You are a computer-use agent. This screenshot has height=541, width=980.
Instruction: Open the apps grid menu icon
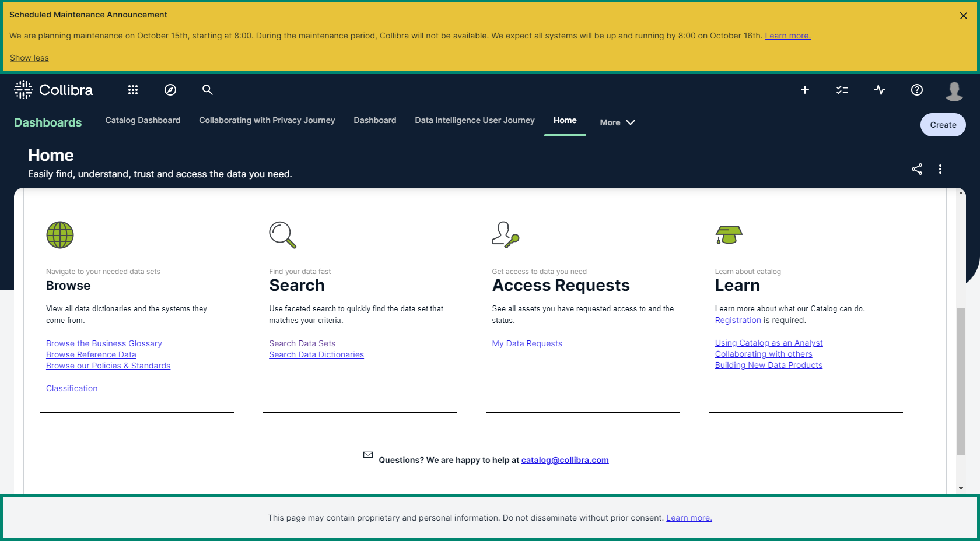[x=133, y=90]
